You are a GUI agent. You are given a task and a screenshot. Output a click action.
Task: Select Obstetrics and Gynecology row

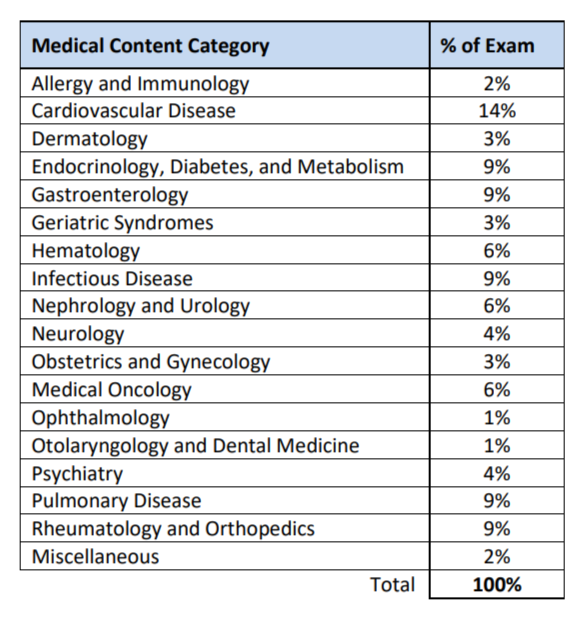292,362
